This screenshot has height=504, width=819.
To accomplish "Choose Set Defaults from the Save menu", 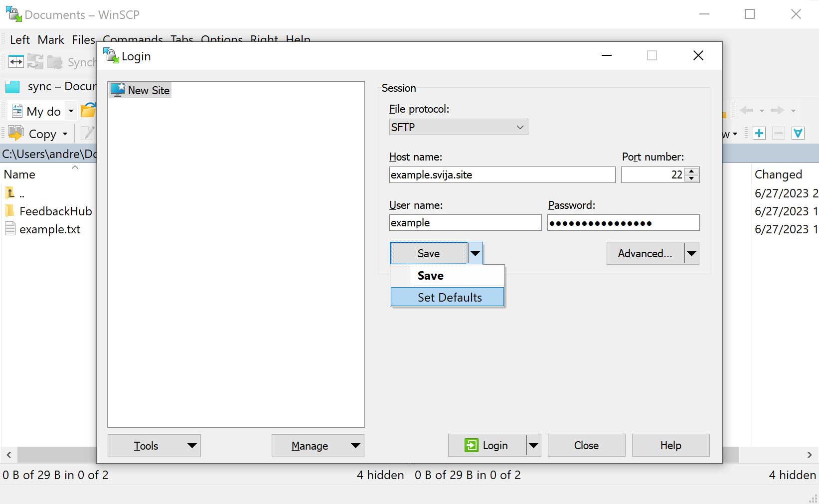I will point(449,298).
